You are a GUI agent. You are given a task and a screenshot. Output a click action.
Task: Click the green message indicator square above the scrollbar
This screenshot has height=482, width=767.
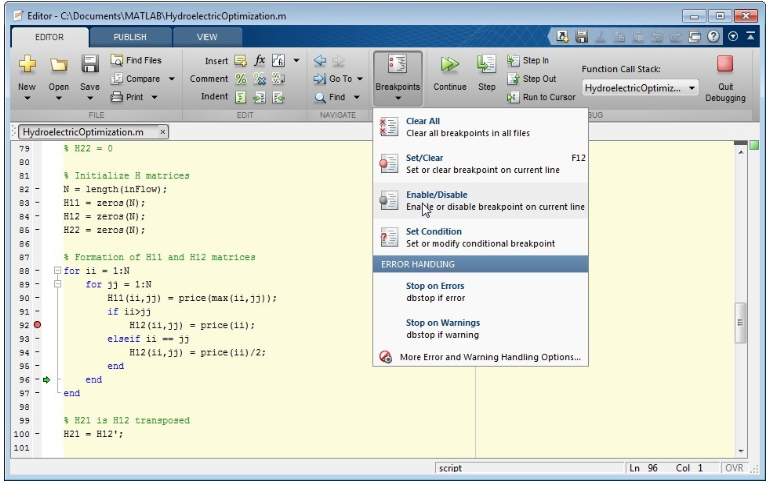[x=754, y=145]
